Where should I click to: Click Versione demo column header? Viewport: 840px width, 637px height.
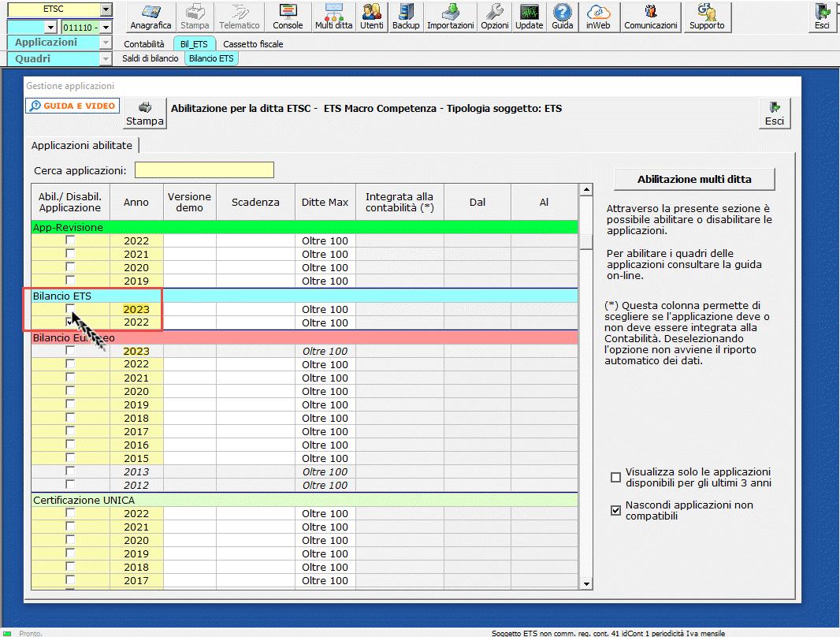point(190,202)
